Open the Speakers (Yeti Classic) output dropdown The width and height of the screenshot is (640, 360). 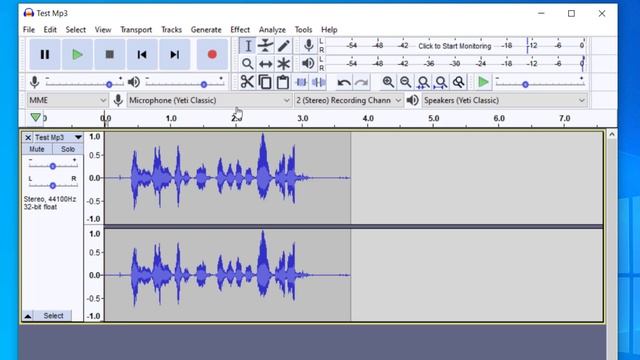504,100
